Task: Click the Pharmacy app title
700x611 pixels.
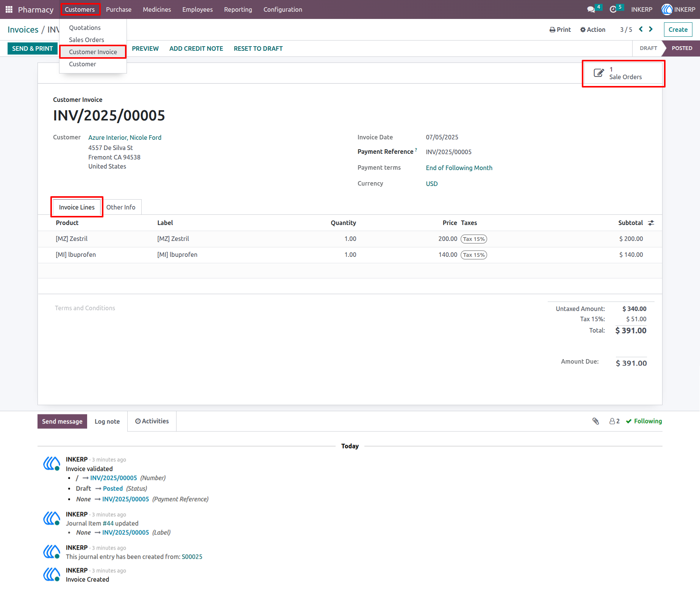Action: pos(36,9)
